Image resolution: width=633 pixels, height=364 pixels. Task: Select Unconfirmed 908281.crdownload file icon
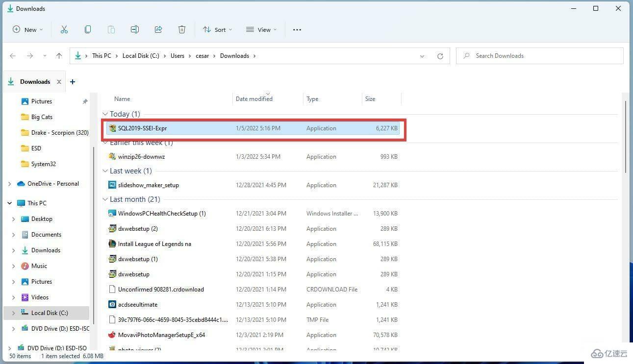click(x=112, y=290)
